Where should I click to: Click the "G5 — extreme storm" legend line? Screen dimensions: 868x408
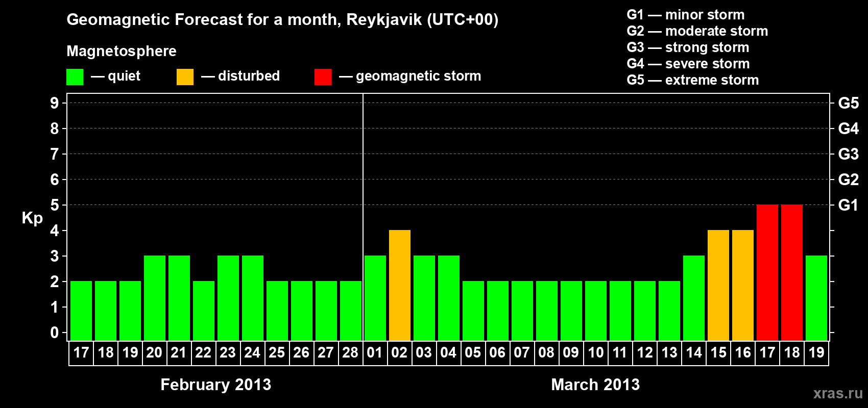pos(693,80)
